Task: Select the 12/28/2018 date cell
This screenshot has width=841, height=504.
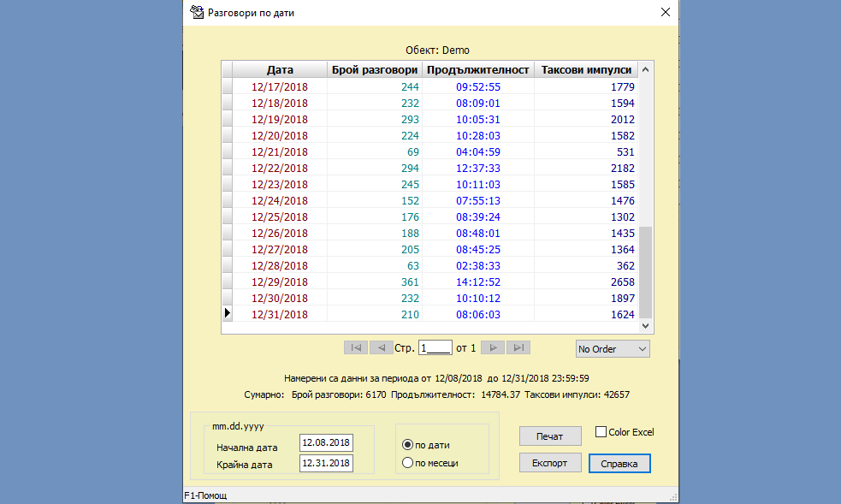Action: click(280, 265)
